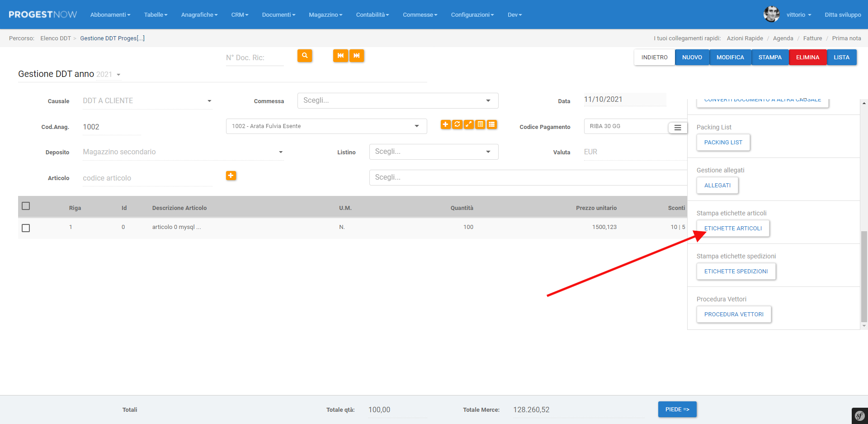
Task: Open the Causale DDT A CLIENTE dropdown
Action: tap(147, 101)
